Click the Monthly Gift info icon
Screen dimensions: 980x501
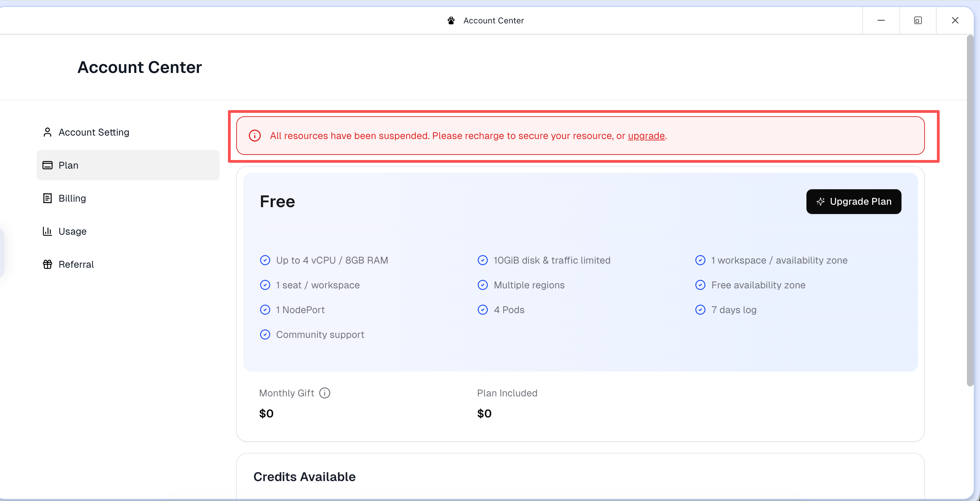coord(324,393)
